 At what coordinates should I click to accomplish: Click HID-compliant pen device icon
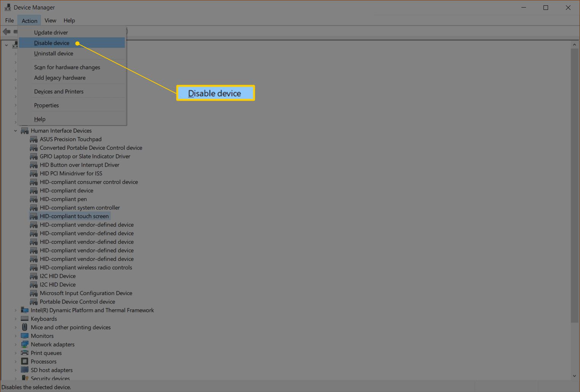34,199
